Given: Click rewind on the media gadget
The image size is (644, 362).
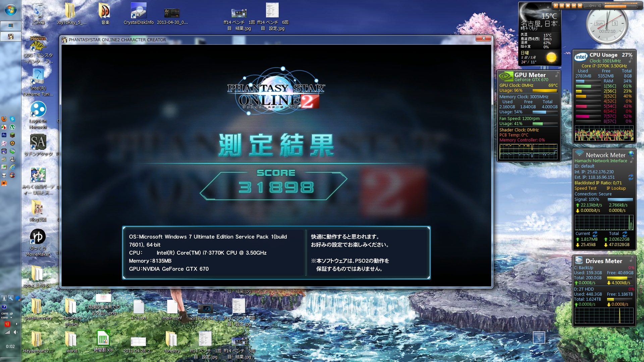Looking at the screenshot, I should [574, 6].
